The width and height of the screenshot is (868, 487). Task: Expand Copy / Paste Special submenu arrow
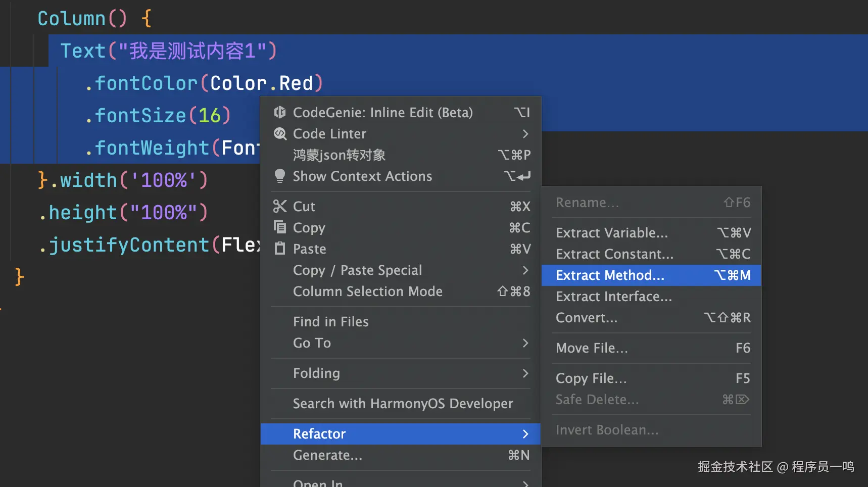525,270
